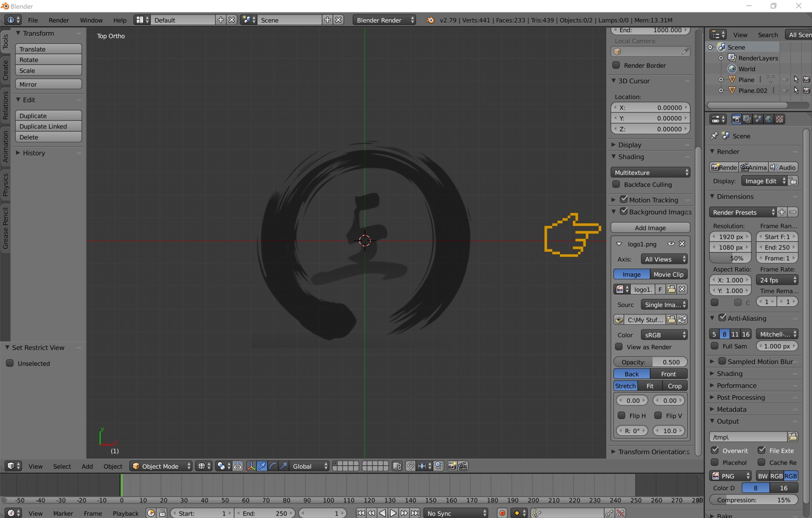This screenshot has width=812, height=518.
Task: Jump to the end frame of timeline
Action: click(x=415, y=513)
